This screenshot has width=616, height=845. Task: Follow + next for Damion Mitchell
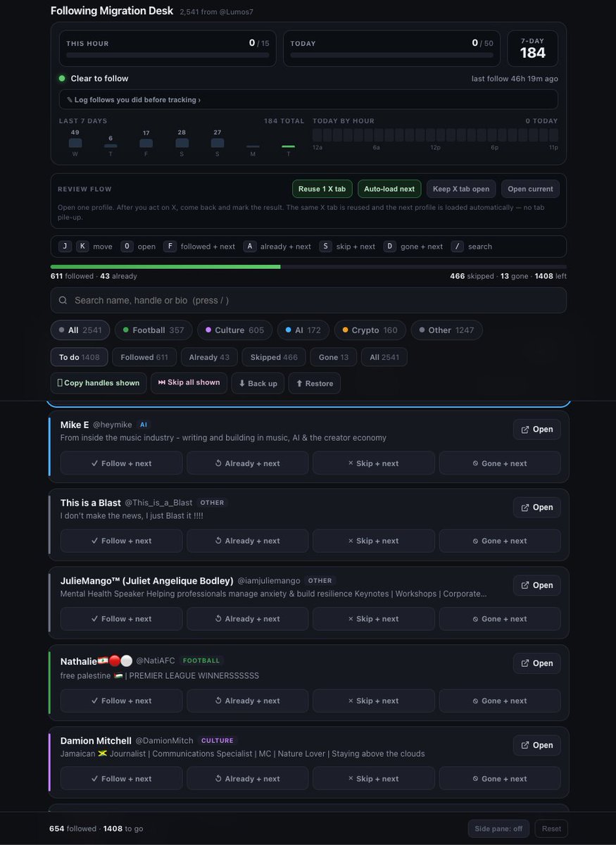pos(121,779)
